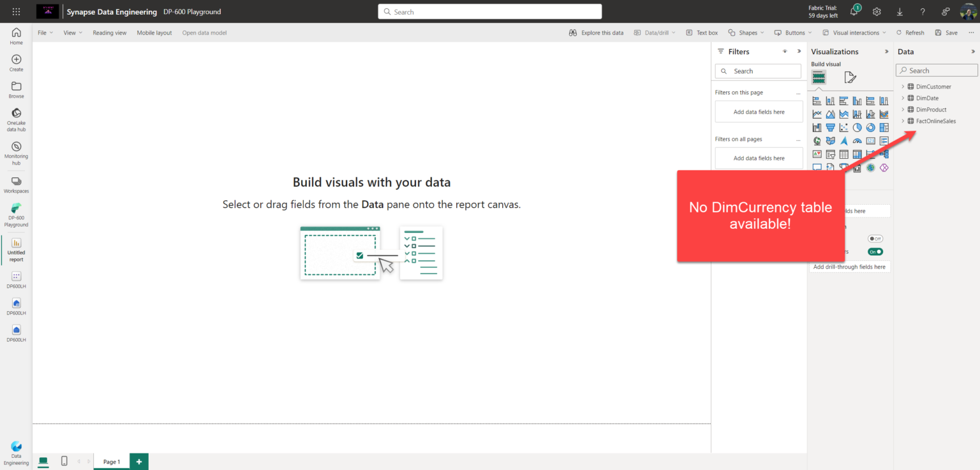Click Explore this data
The width and height of the screenshot is (980, 470).
click(x=596, y=33)
